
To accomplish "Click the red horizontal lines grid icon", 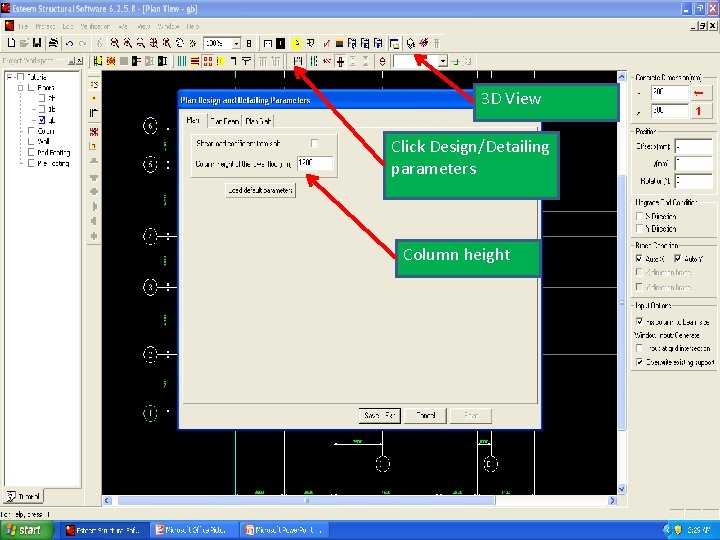I will (x=195, y=61).
